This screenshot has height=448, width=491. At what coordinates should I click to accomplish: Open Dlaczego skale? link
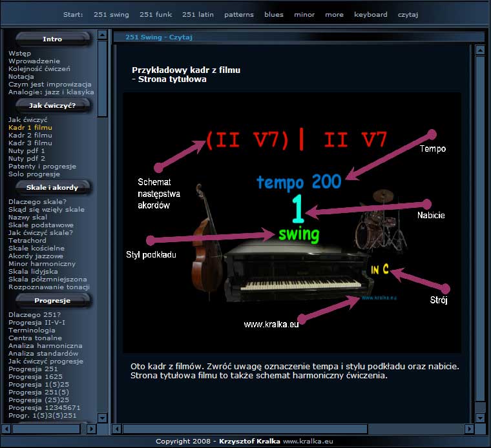[37, 202]
